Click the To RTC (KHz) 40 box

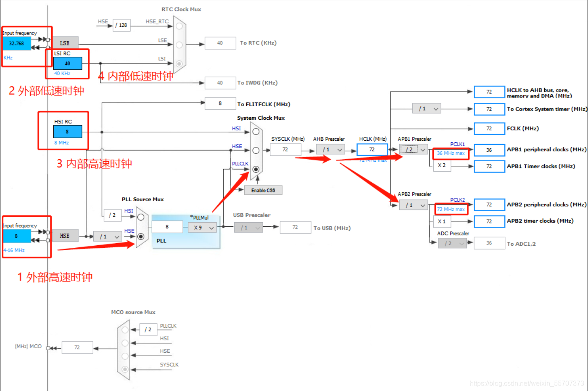pyautogui.click(x=220, y=43)
